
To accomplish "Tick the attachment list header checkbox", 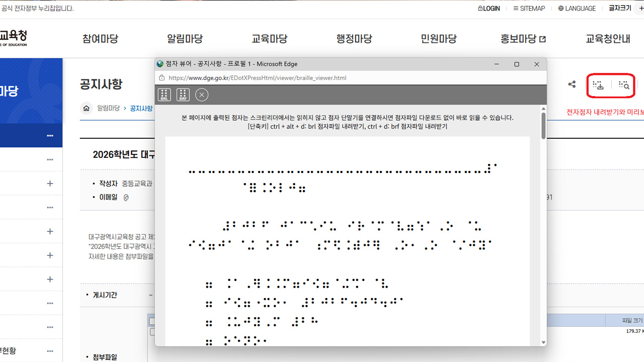I will 152,321.
